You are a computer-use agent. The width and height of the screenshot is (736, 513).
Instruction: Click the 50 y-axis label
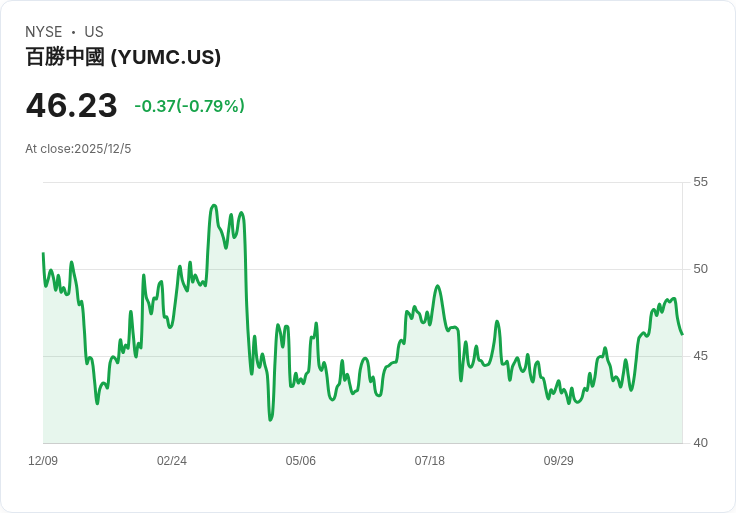point(700,269)
